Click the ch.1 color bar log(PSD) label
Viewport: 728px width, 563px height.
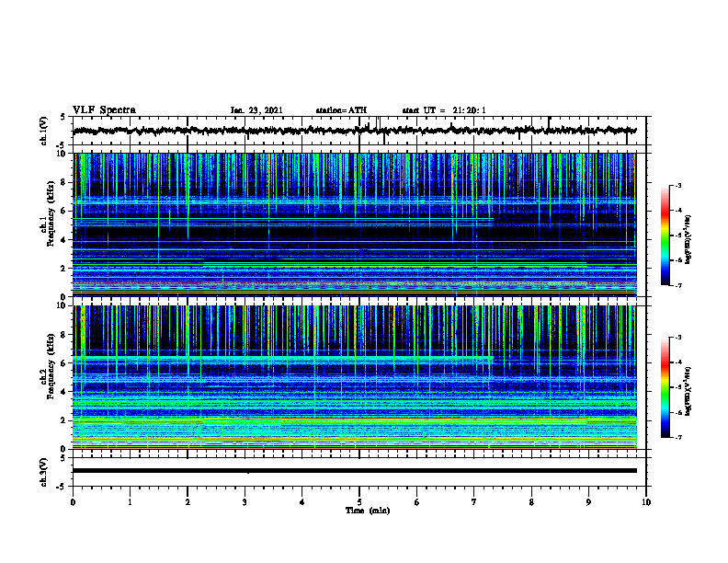(688, 239)
